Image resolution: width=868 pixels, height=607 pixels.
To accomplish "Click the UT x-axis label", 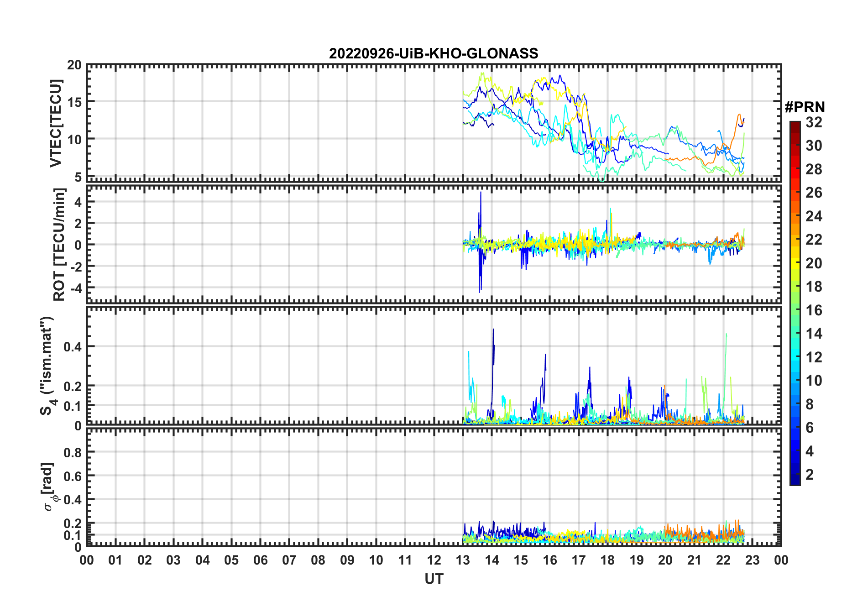I will 434,579.
